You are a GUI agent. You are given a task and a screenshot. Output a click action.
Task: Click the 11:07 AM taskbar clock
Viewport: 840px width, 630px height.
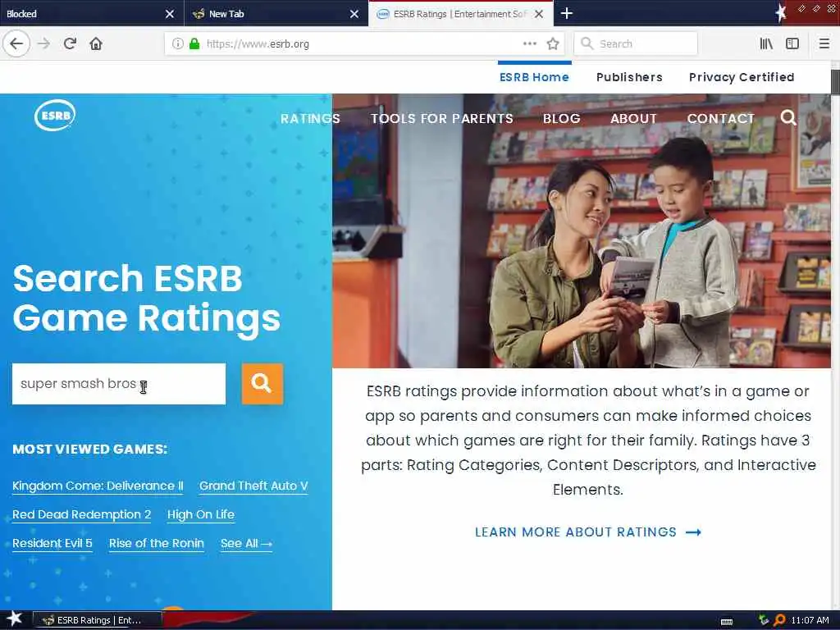tap(810, 620)
